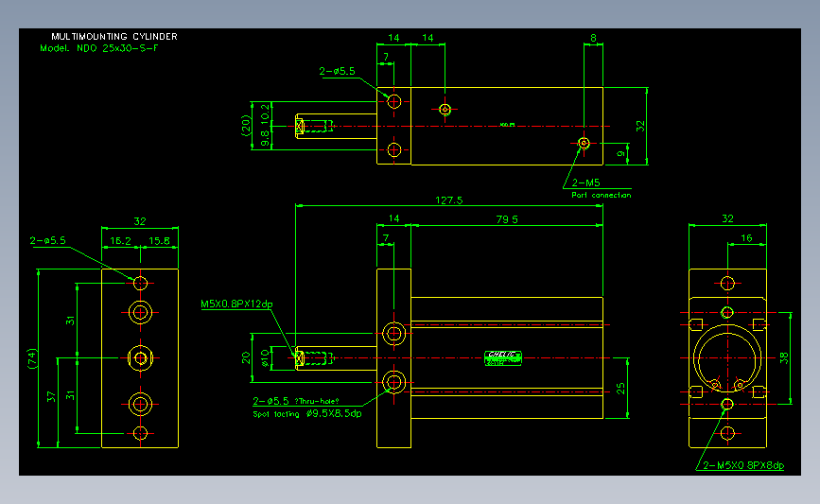Click the 2-ø5.5 ?Thru-hole? note

(x=296, y=401)
